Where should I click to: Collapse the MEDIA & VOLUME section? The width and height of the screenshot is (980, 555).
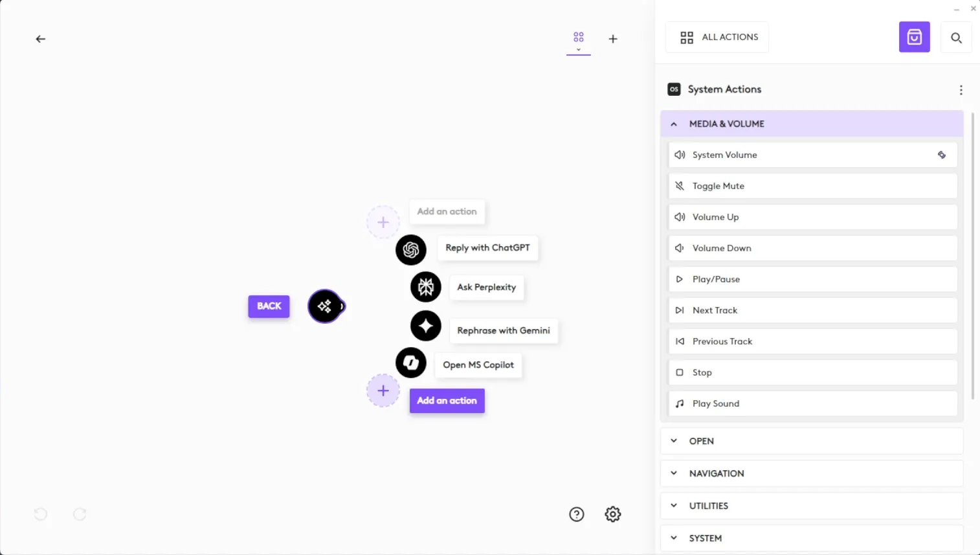coord(812,124)
